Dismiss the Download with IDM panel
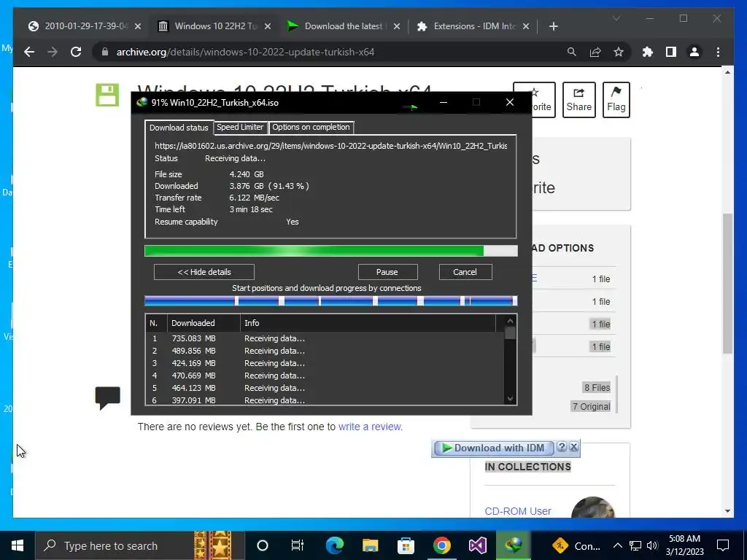 (574, 447)
